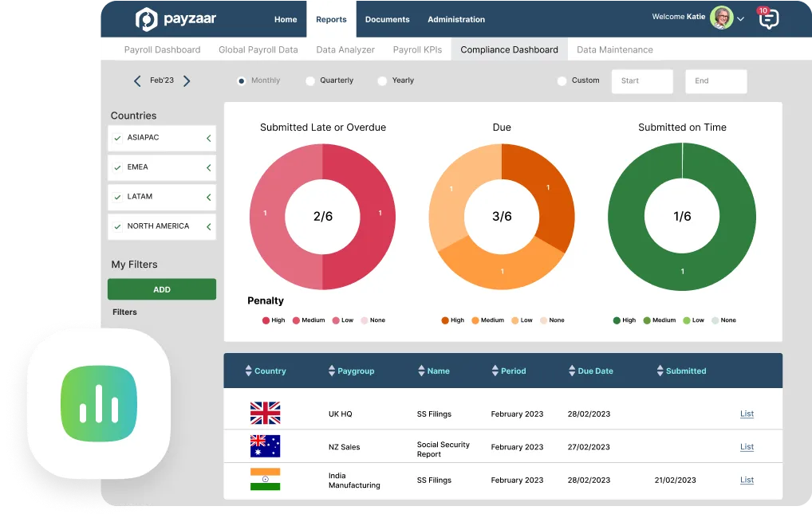Image resolution: width=812 pixels, height=518 pixels.
Task: Click the High penalty red legend dot
Action: [266, 320]
